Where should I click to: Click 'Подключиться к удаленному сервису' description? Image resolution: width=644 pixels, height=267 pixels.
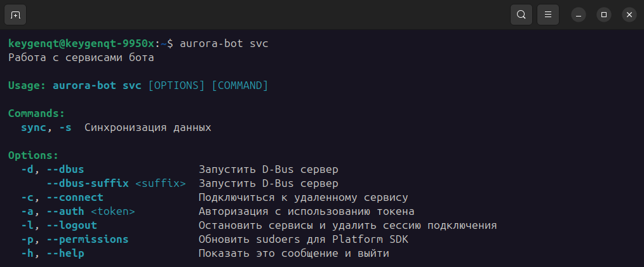304,198
